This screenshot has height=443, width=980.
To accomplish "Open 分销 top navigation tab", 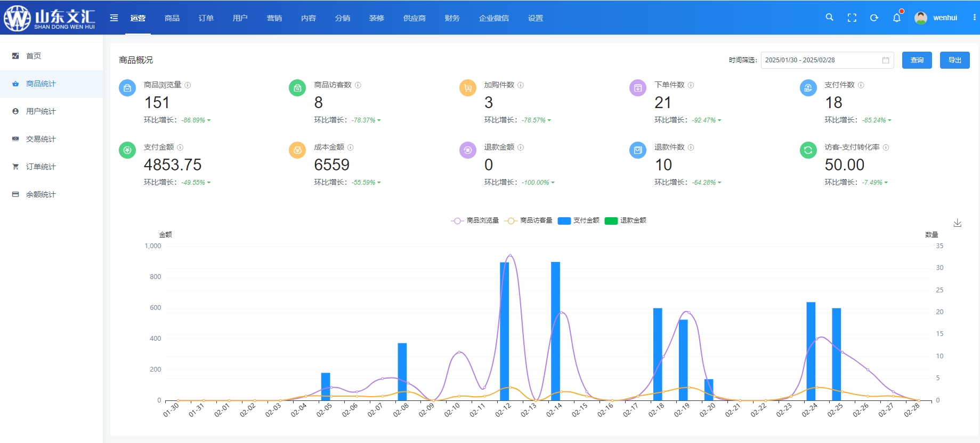I will click(x=343, y=18).
